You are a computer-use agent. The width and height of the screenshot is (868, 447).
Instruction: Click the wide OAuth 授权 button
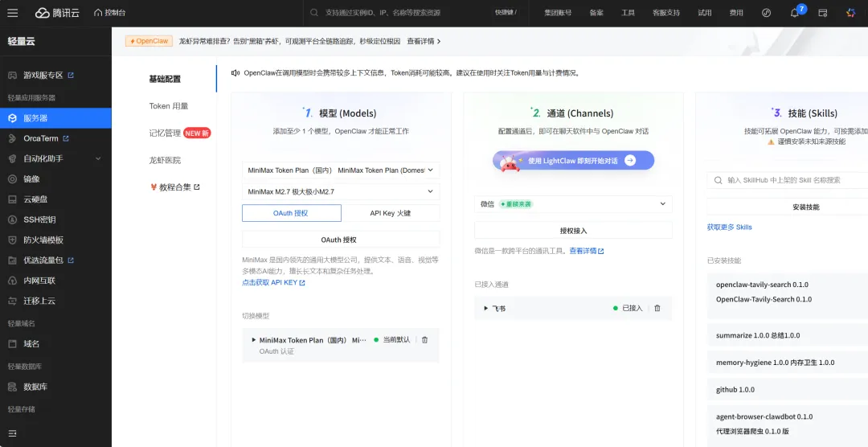click(341, 240)
